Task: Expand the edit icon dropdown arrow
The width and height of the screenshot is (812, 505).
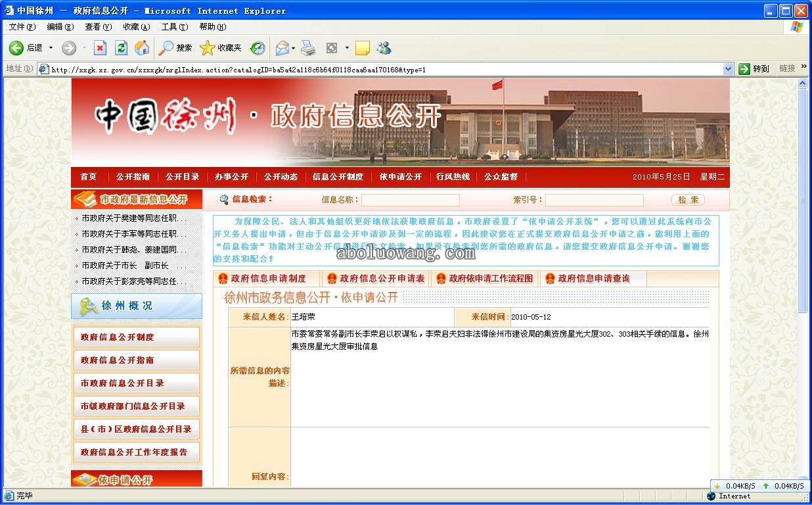Action: coord(347,48)
